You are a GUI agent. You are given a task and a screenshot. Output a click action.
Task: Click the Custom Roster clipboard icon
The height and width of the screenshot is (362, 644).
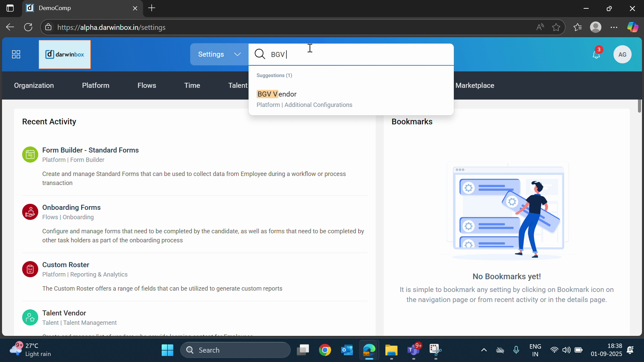pos(30,269)
